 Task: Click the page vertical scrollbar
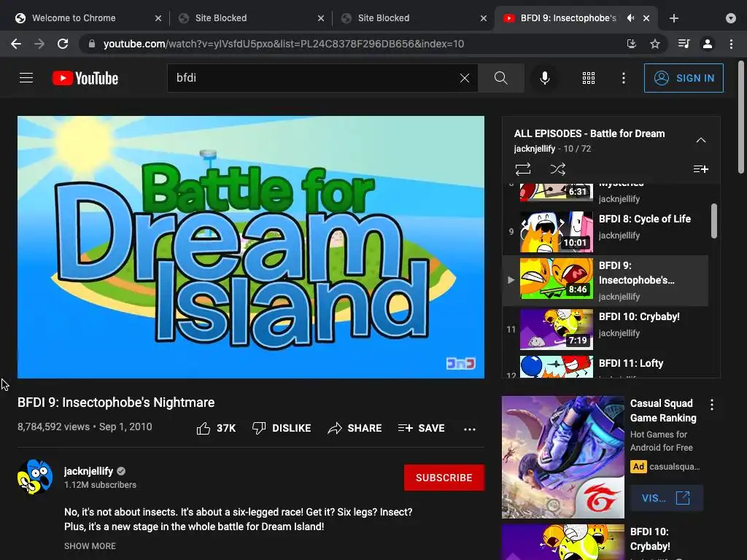click(x=741, y=117)
